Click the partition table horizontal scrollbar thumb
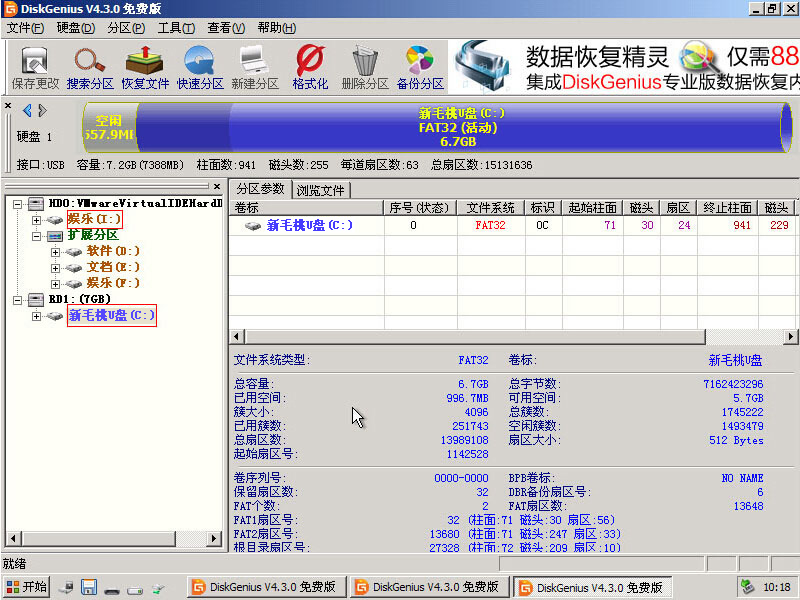Viewport: 800px width, 600px height. pyautogui.click(x=475, y=337)
